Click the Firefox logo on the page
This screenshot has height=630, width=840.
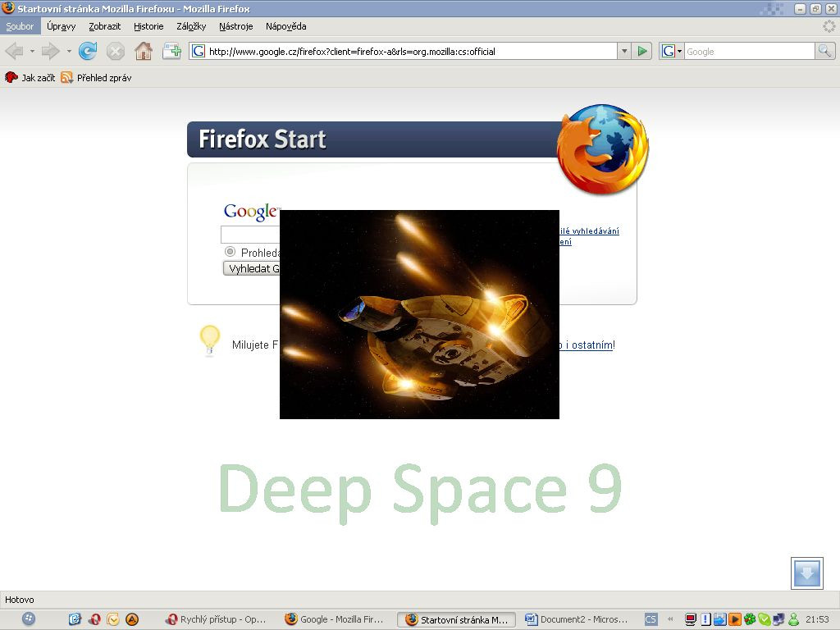603,149
